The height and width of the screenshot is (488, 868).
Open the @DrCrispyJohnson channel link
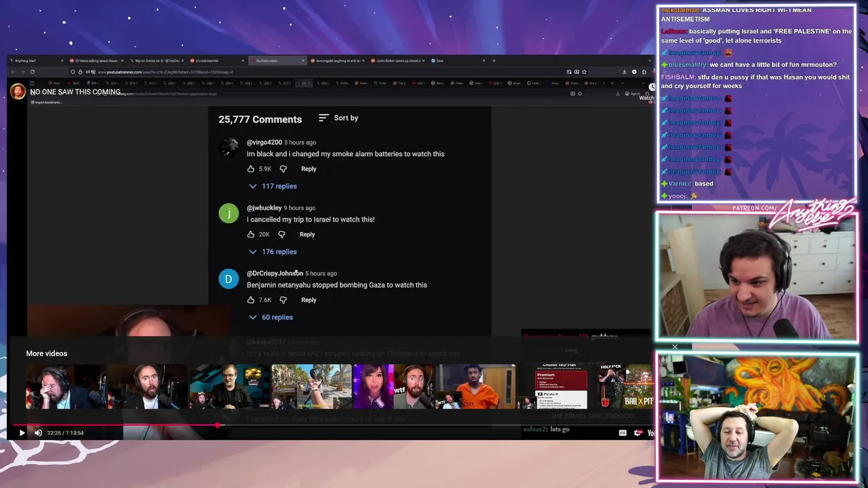point(275,273)
